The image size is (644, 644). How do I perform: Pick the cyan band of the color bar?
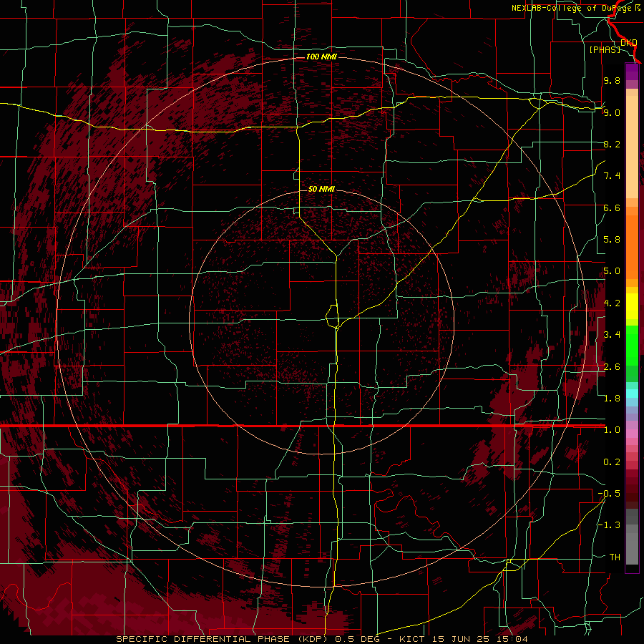tap(632, 394)
